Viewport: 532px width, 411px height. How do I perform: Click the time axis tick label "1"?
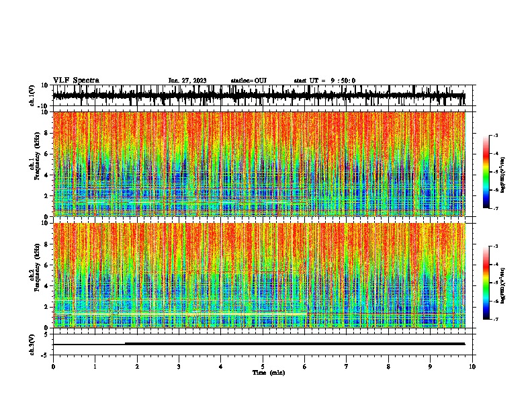click(95, 367)
